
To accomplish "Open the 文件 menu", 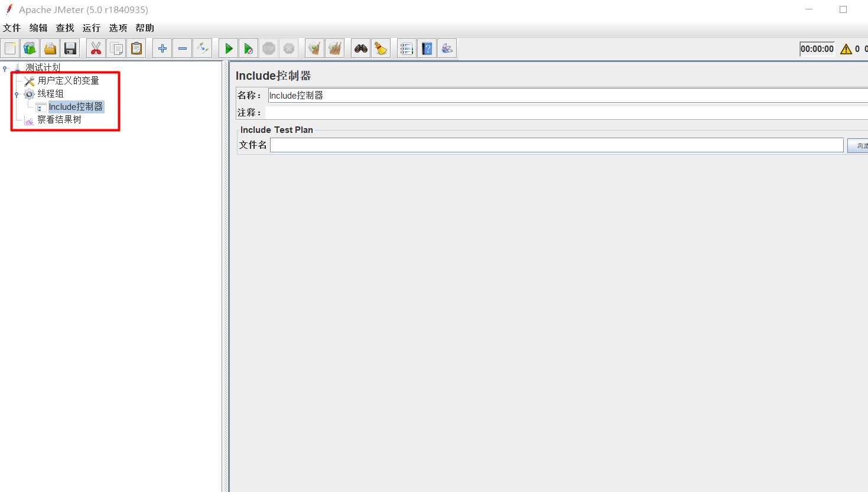I will pyautogui.click(x=12, y=28).
